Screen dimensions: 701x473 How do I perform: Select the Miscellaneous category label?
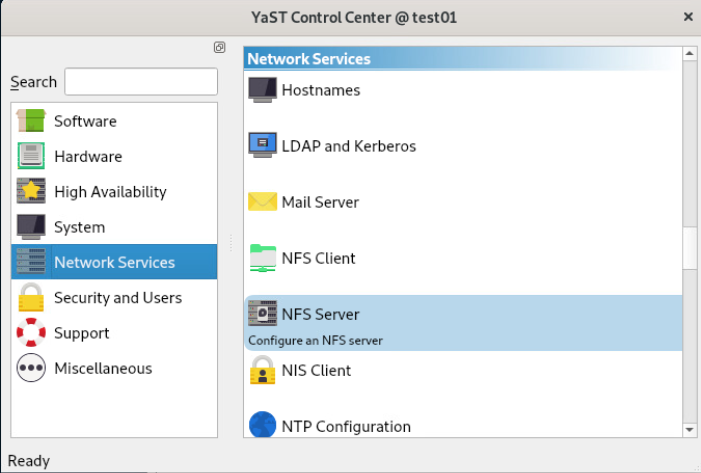pos(103,368)
